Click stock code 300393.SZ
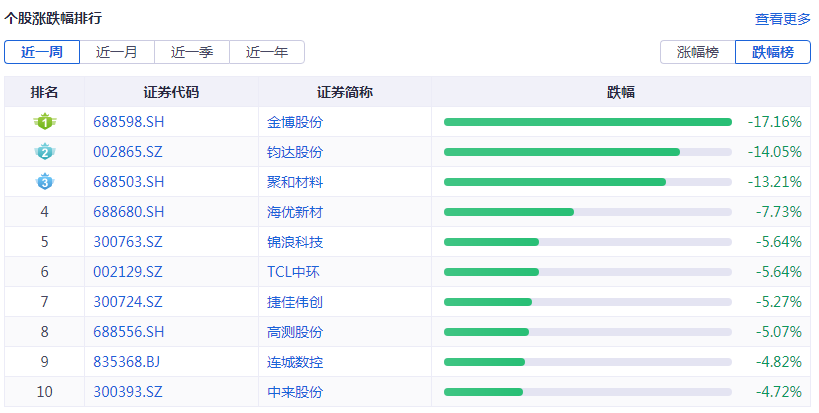 (127, 392)
